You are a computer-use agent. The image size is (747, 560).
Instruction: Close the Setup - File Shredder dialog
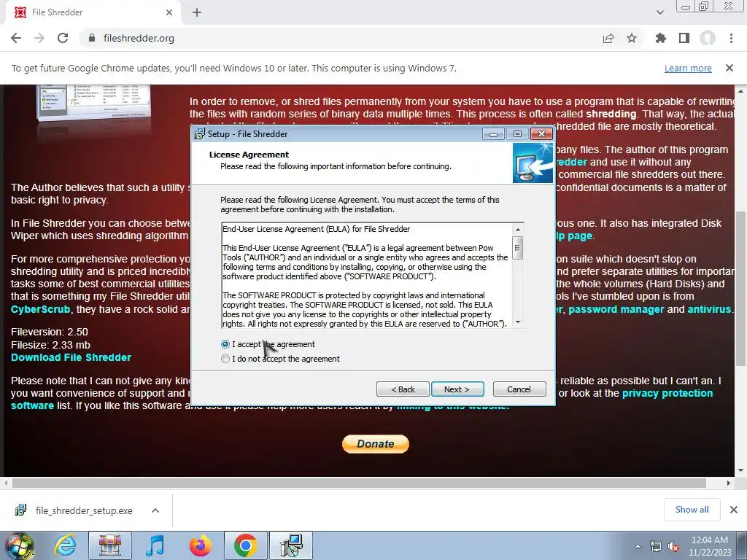542,134
